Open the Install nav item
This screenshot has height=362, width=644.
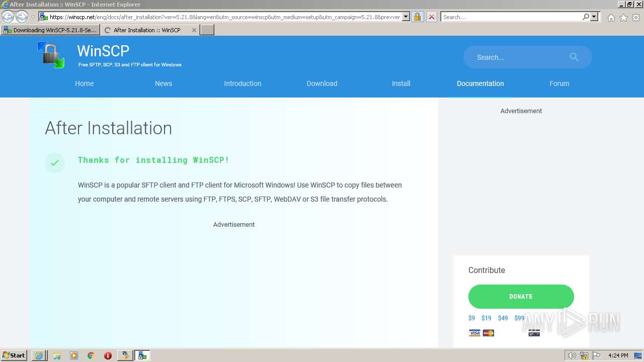click(401, 83)
